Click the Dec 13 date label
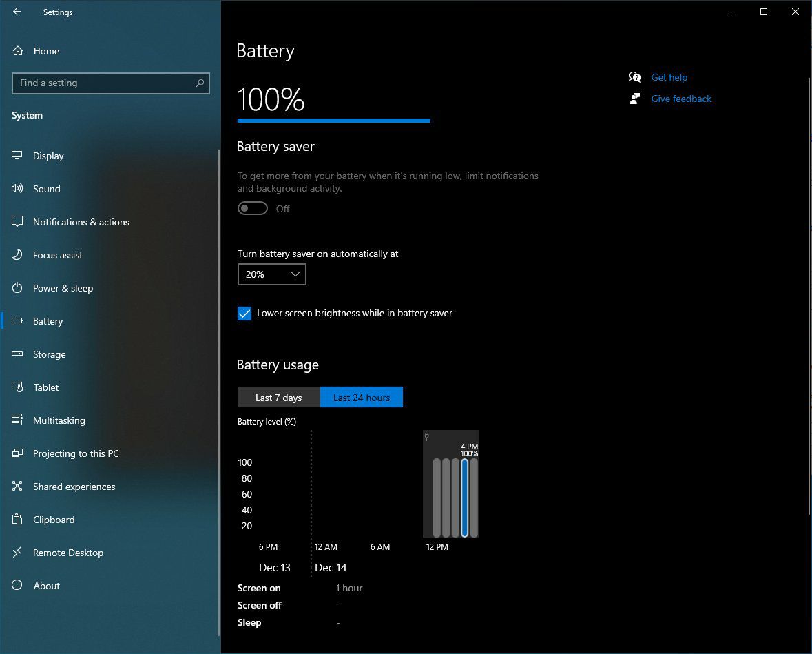This screenshot has width=812, height=654. 275,567
